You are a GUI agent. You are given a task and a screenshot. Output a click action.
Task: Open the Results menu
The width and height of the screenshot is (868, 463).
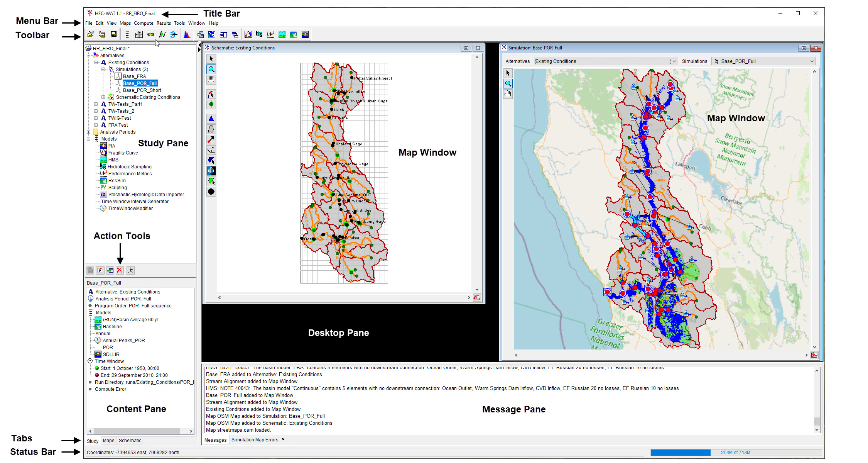click(164, 23)
